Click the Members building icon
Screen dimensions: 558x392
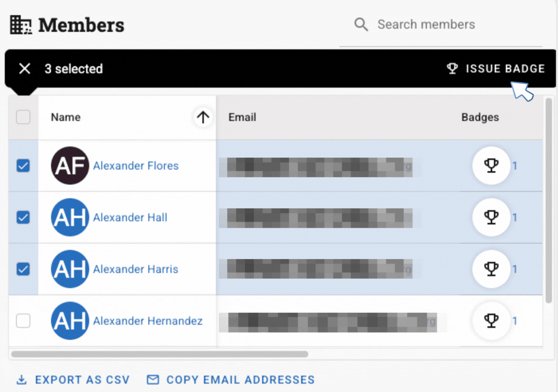click(21, 25)
